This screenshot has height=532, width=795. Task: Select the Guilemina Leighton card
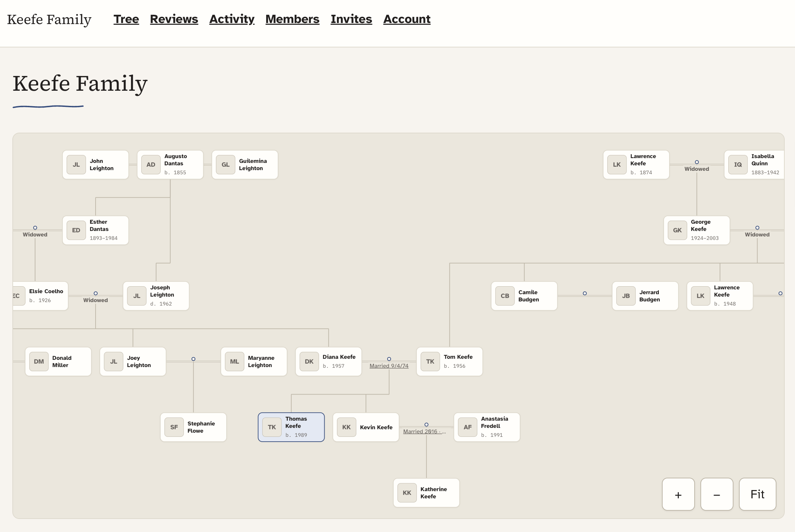tap(245, 165)
